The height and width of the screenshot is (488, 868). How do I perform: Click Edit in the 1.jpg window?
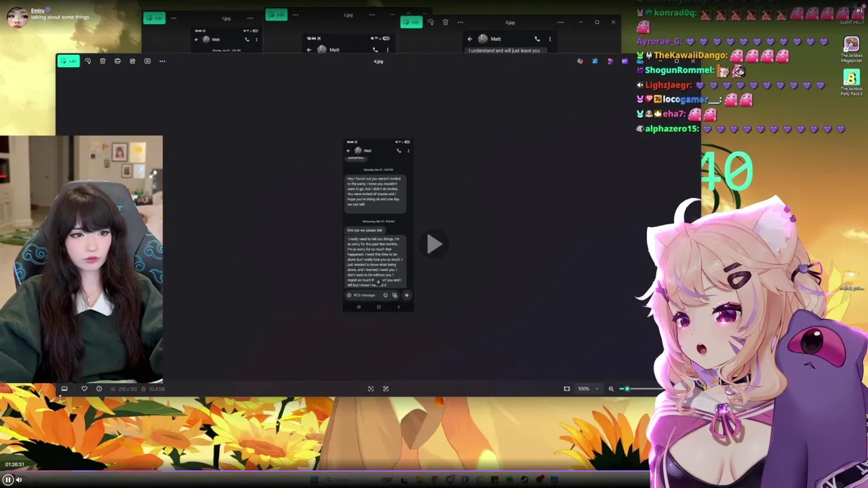[155, 18]
